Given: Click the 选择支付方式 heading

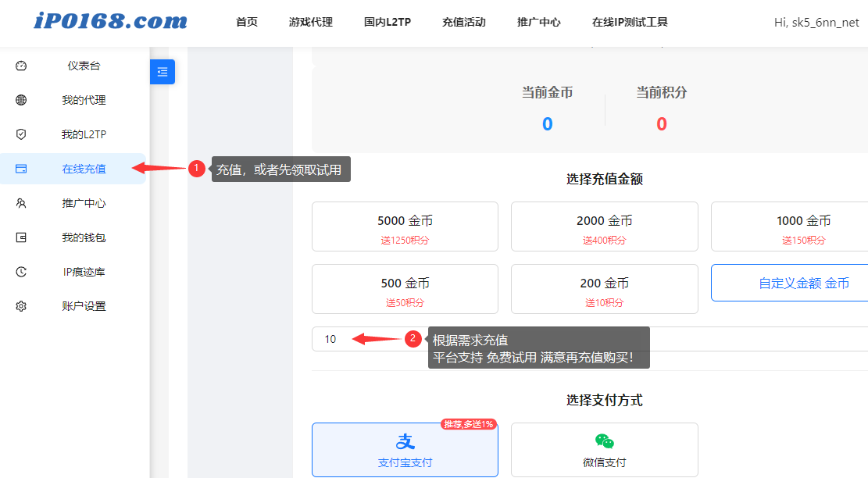Looking at the screenshot, I should (605, 401).
